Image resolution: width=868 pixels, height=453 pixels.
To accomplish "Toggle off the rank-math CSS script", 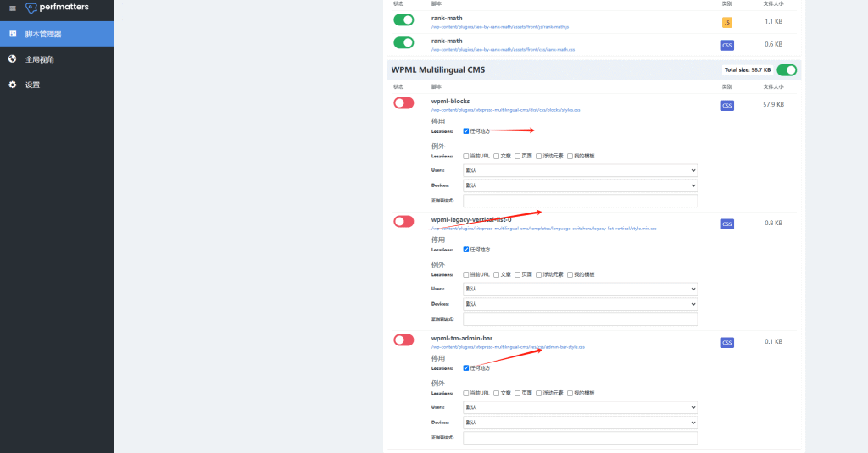I will [x=403, y=42].
